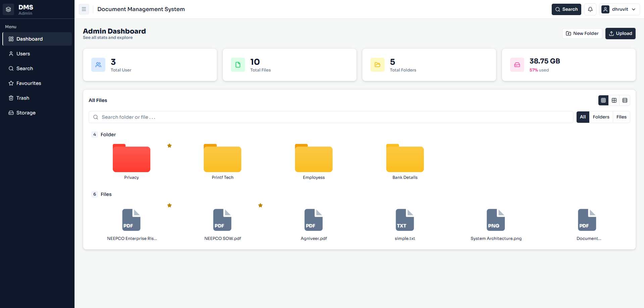Open Favourites in the sidebar menu

37,83
